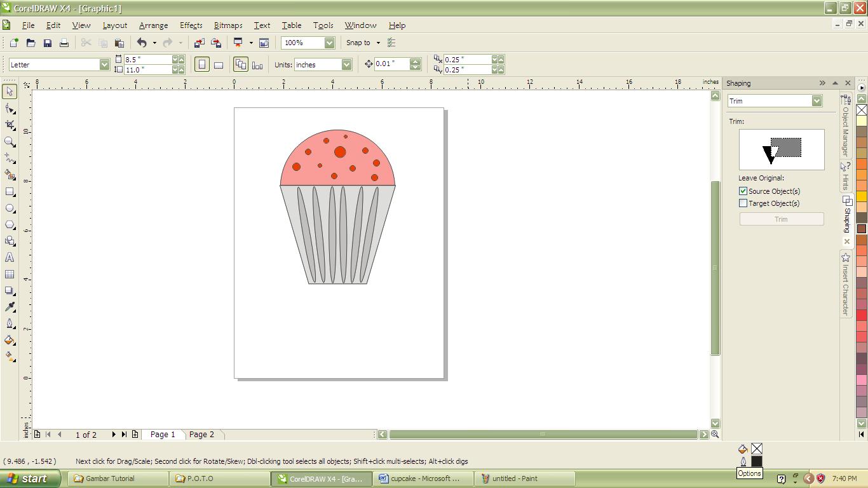The image size is (868, 488).
Task: Check the Target Object(s) checkbox
Action: click(742, 203)
